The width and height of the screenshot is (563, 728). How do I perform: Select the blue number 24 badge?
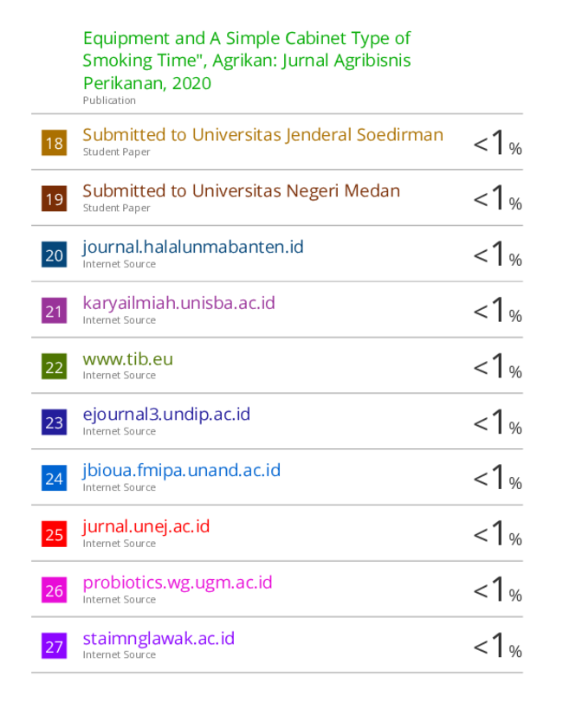click(54, 478)
